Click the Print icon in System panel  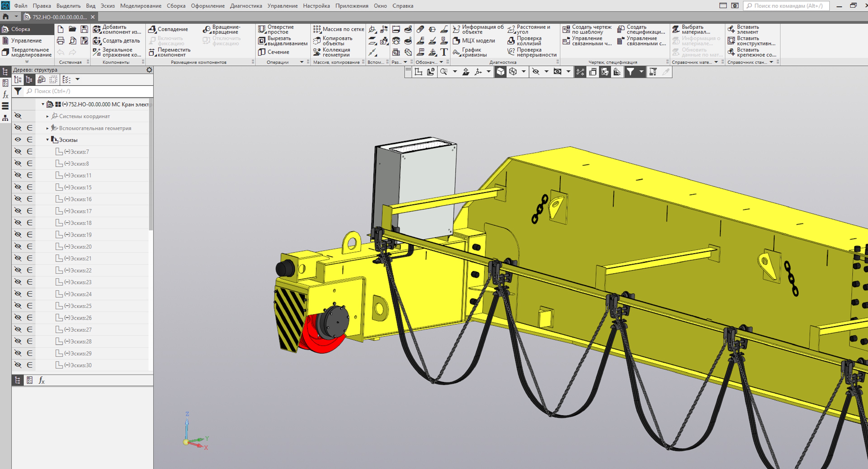coord(61,41)
